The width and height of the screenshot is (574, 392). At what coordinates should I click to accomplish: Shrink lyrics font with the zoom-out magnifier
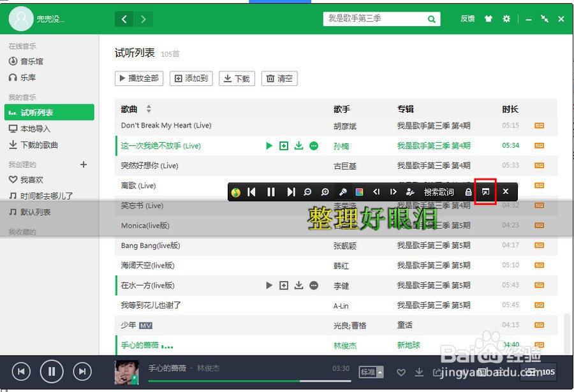point(307,192)
